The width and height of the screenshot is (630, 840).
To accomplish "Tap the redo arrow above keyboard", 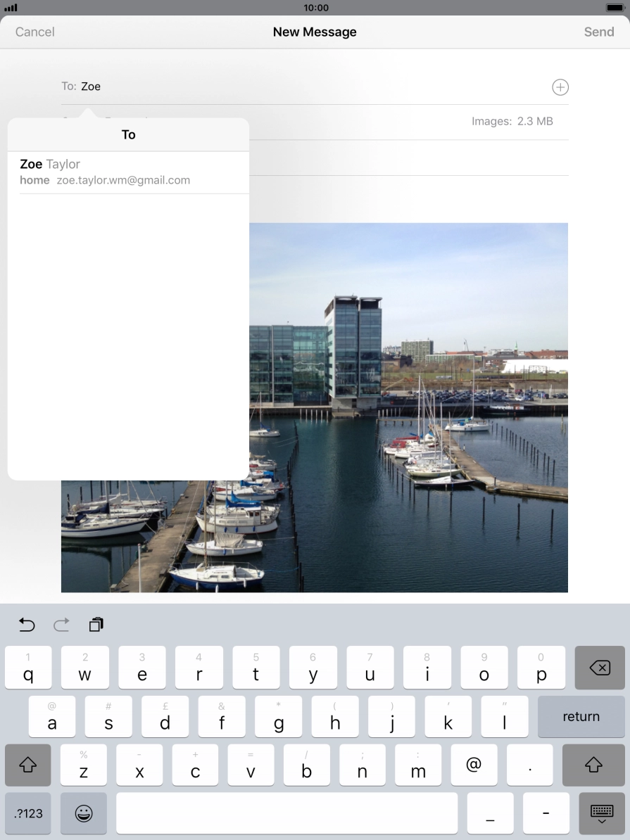I will pyautogui.click(x=62, y=624).
